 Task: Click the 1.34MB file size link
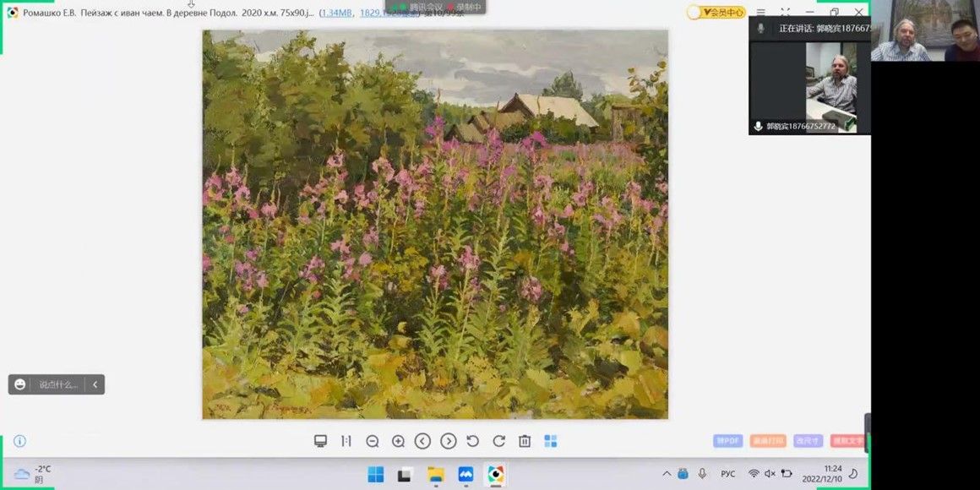pos(336,13)
